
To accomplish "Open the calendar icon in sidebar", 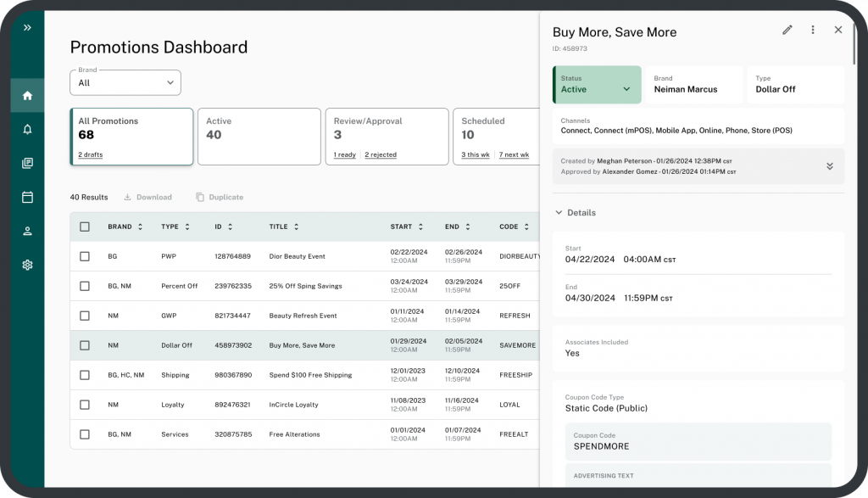I will click(x=27, y=197).
